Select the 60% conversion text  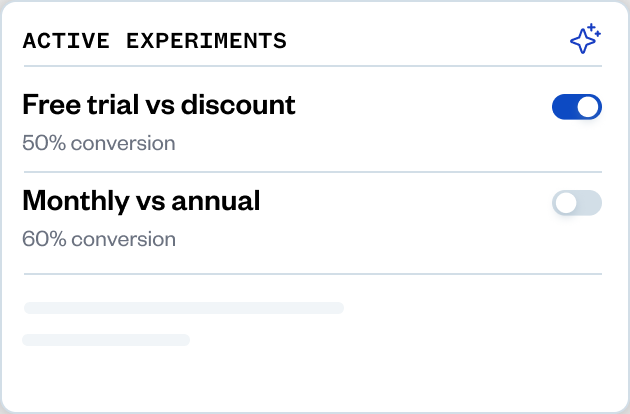coord(99,239)
